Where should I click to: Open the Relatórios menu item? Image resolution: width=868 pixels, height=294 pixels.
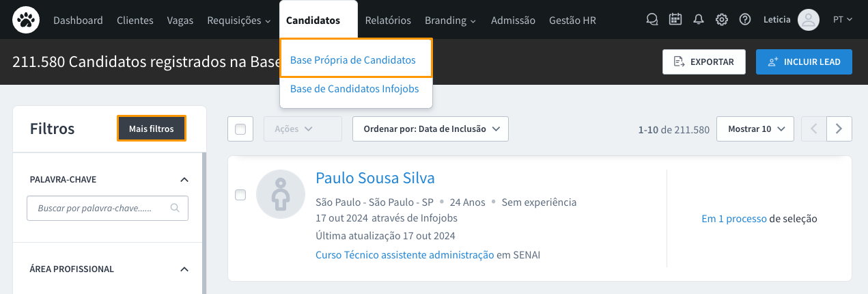point(388,21)
